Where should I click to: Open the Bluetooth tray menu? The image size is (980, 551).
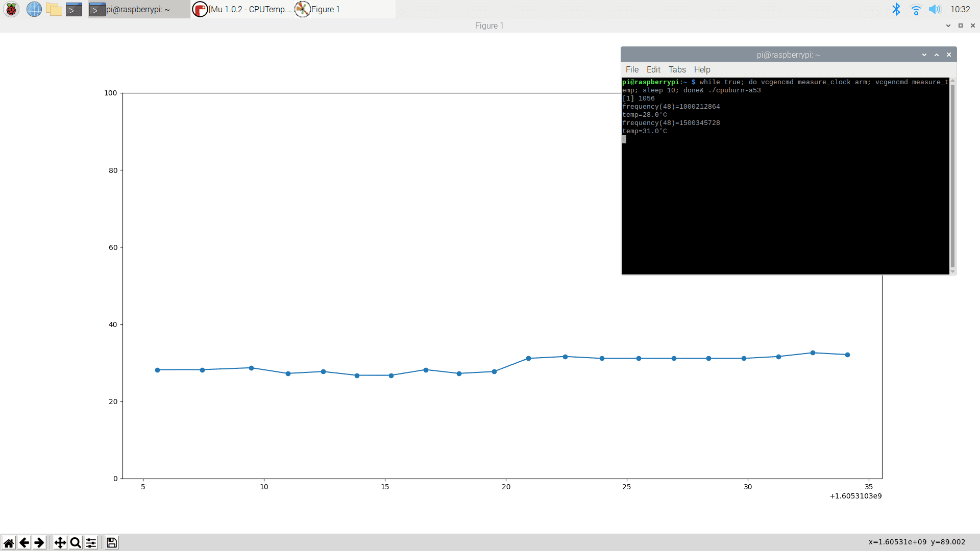tap(896, 9)
